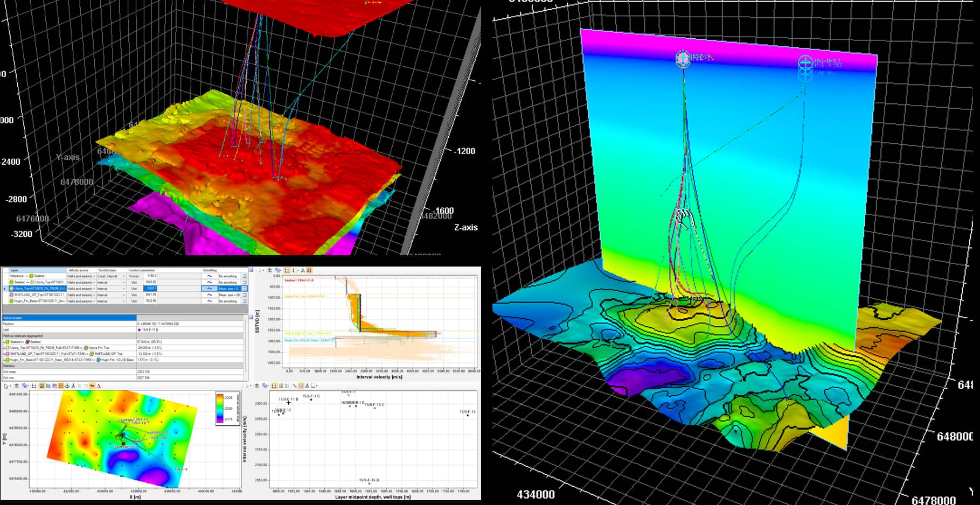Click the axis icon in map toolbar

[x=34, y=385]
